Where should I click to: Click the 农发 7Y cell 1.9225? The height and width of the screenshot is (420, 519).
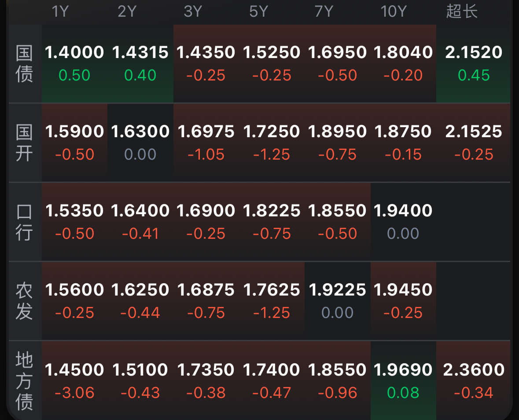pyautogui.click(x=337, y=301)
